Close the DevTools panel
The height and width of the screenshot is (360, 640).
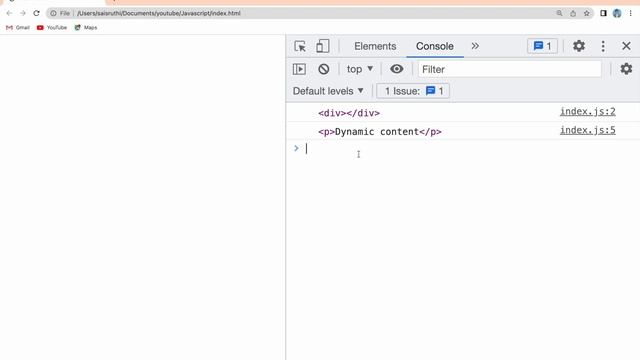coord(626,46)
